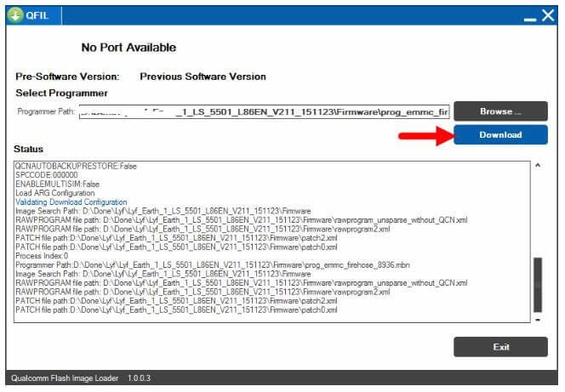Click the 'Load ARG Configuration' log line

(x=54, y=193)
